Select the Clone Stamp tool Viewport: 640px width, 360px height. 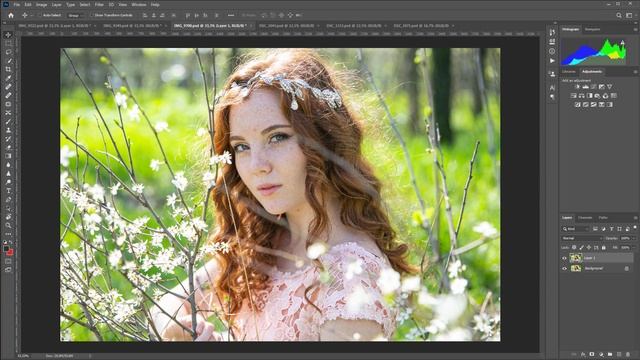[8, 130]
